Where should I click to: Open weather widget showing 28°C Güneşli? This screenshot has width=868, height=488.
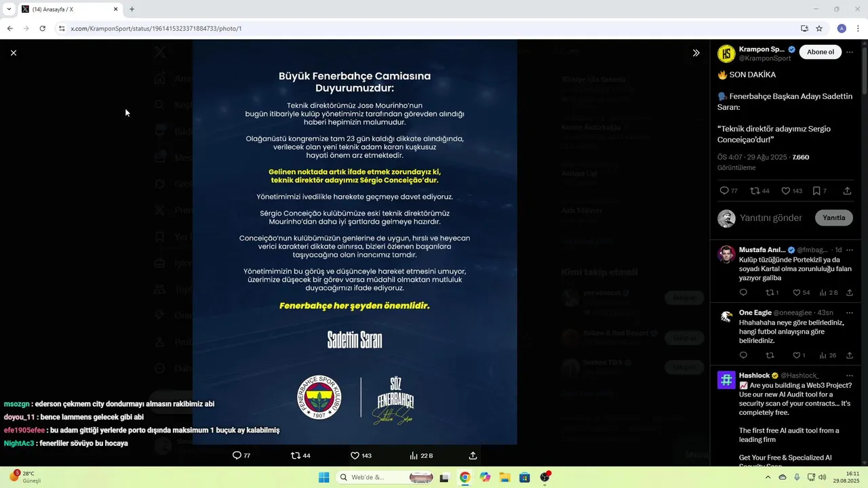coord(26,476)
